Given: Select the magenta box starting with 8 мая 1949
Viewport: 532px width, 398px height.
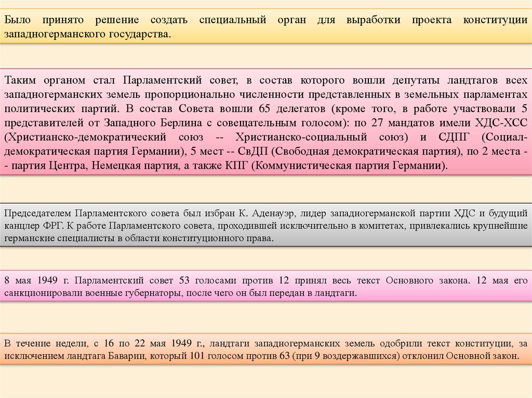Looking at the screenshot, I should coord(266,286).
